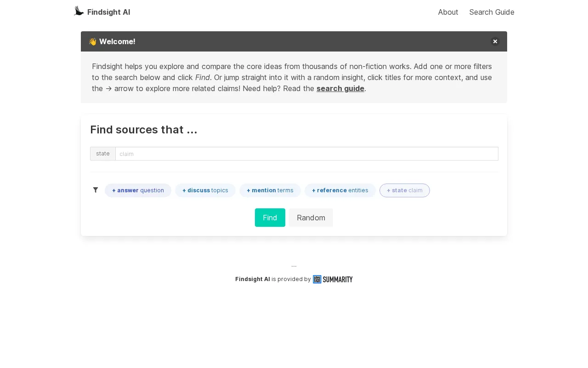588x368 pixels.
Task: Open the Search Guide nav link
Action: click(492, 12)
